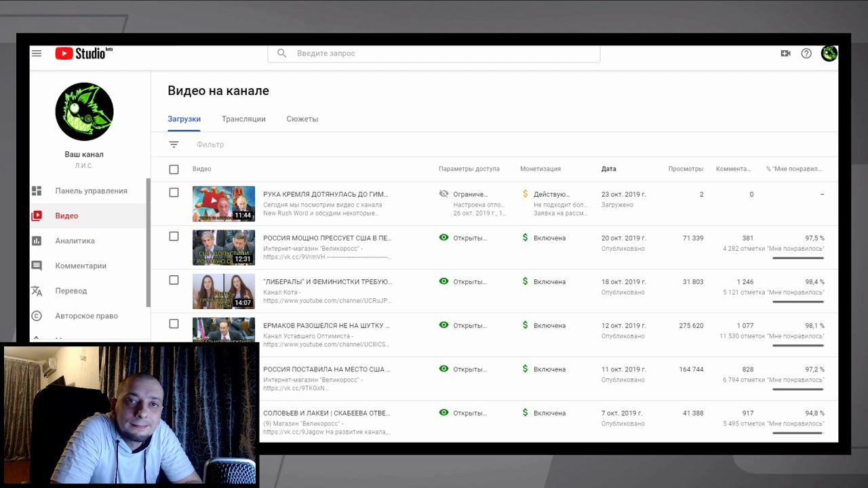Click the create video camera icon
The width and height of the screenshot is (868, 488).
click(785, 54)
